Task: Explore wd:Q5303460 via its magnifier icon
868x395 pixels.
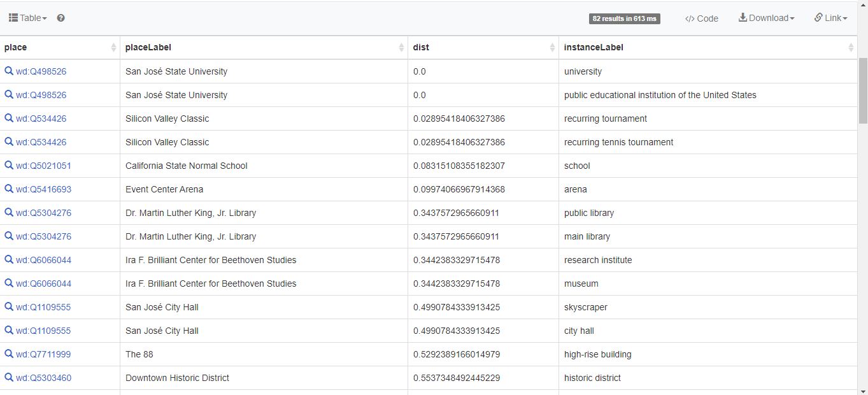Action: point(9,377)
